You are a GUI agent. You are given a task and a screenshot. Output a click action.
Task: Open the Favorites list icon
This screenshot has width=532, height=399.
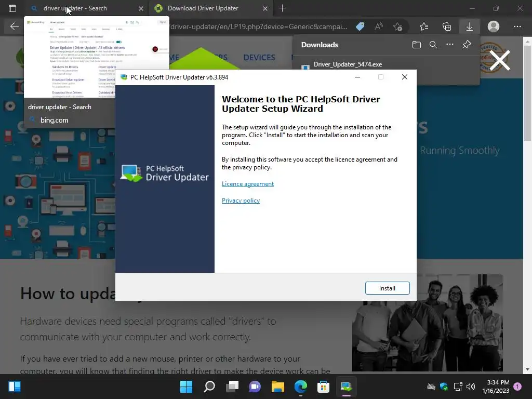click(x=424, y=26)
